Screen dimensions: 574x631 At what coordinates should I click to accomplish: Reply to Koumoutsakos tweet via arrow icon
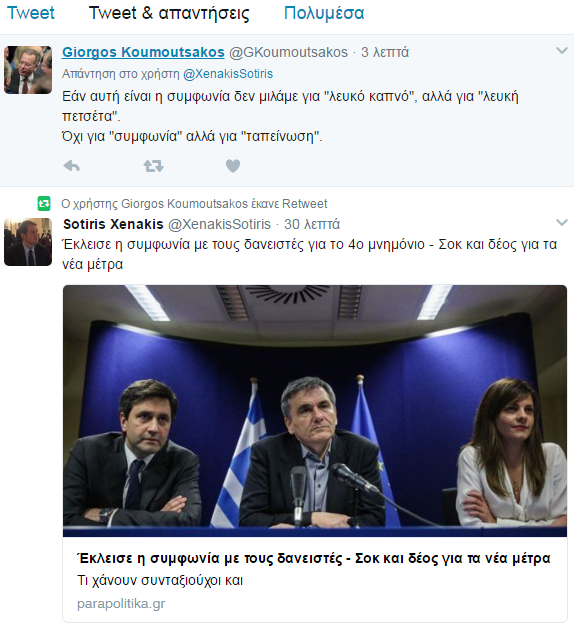(x=72, y=166)
